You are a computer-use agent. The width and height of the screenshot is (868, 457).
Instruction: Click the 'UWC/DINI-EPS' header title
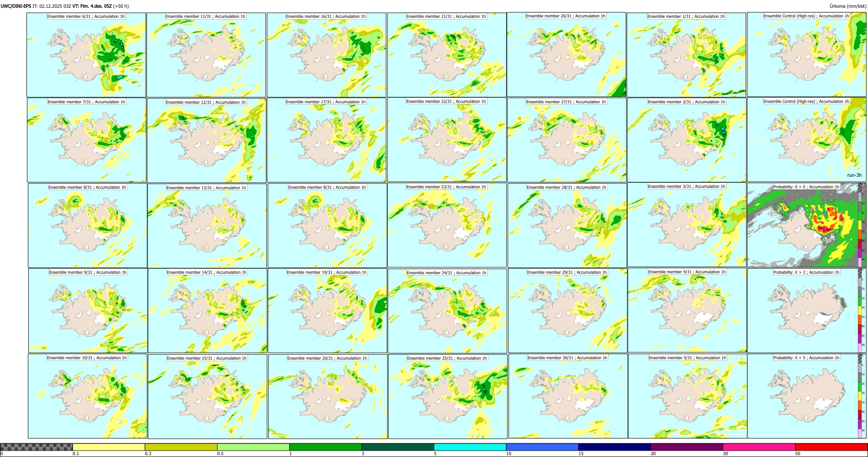pyautogui.click(x=16, y=6)
